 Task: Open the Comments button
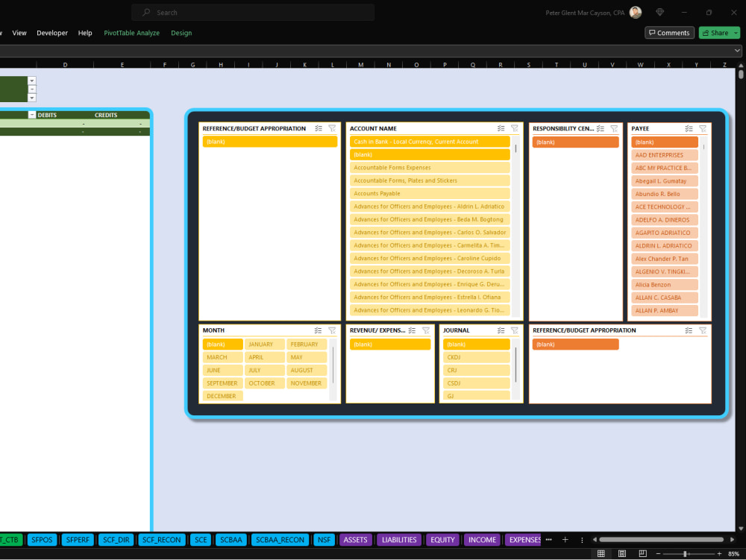pos(669,33)
